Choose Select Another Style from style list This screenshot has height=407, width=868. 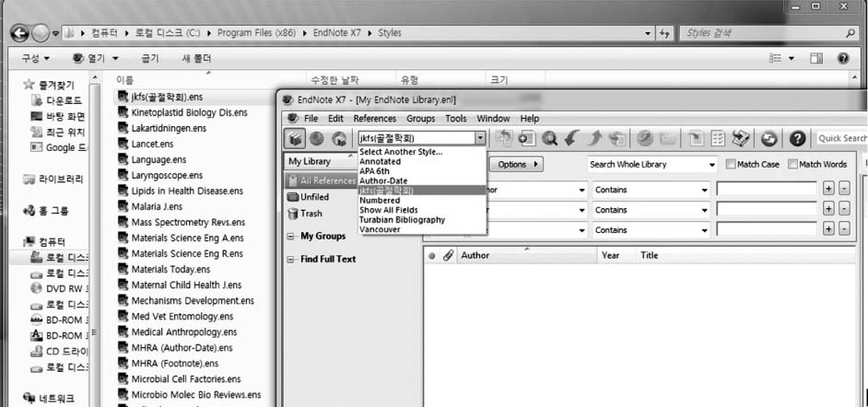422,152
